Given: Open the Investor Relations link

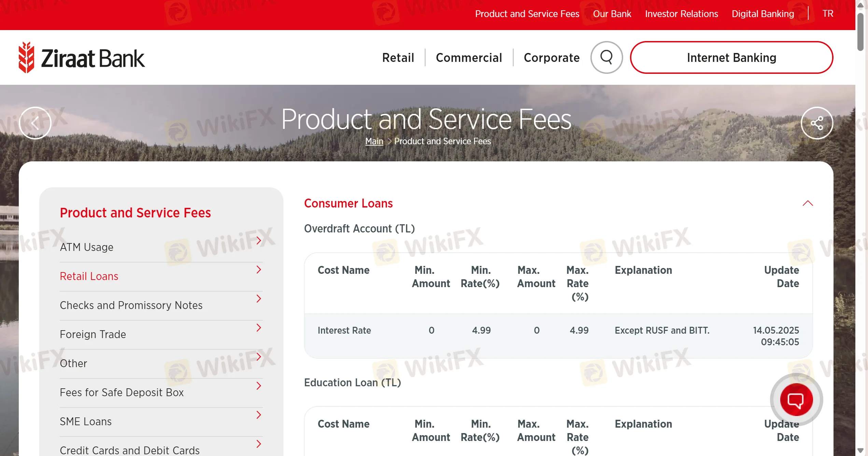Looking at the screenshot, I should tap(681, 14).
